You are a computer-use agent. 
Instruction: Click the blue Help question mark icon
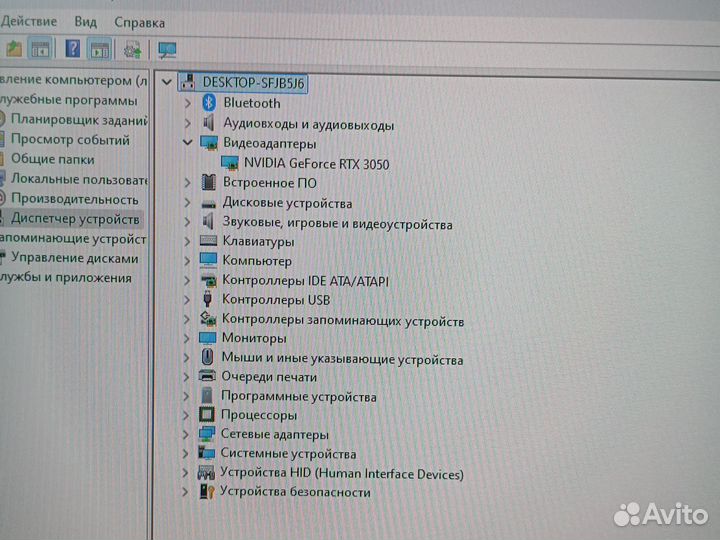[x=73, y=48]
